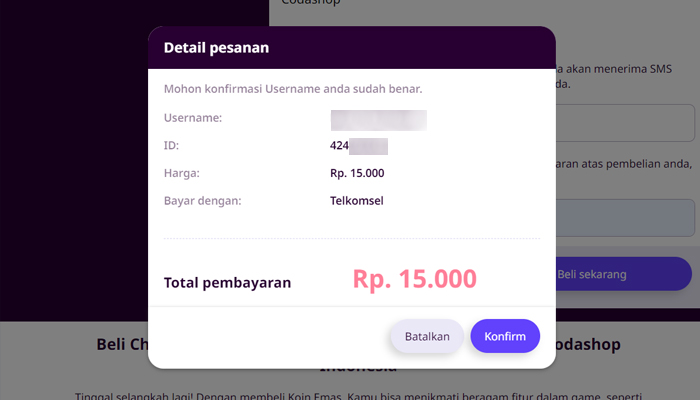This screenshot has width=700, height=400.
Task: Click the 'akan menerima SMS' background text
Action: pos(618,69)
